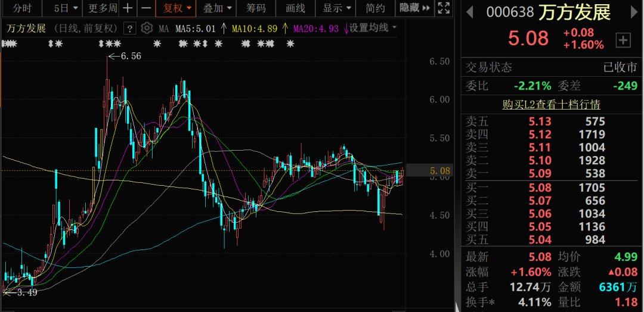Open the fullscreen expand icon

443,8
